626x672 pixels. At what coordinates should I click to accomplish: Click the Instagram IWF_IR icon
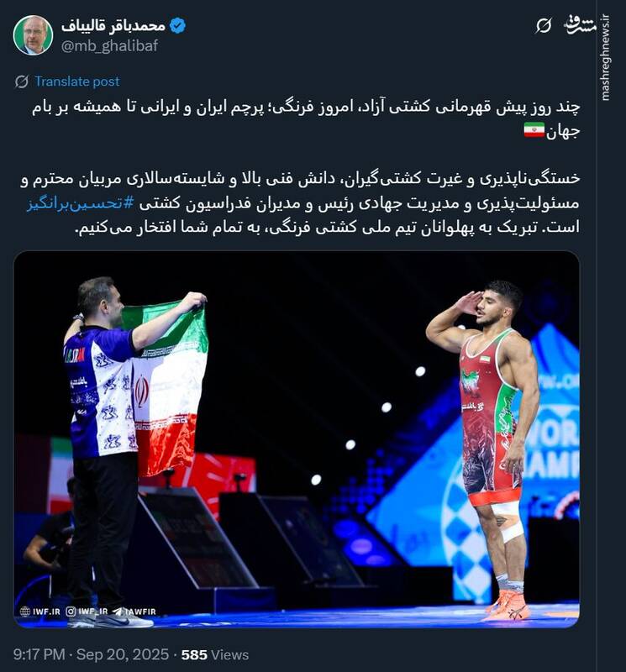click(71, 612)
